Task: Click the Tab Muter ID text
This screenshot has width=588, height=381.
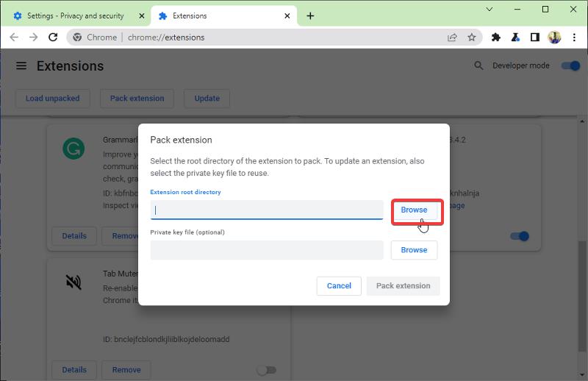Action: [166, 339]
